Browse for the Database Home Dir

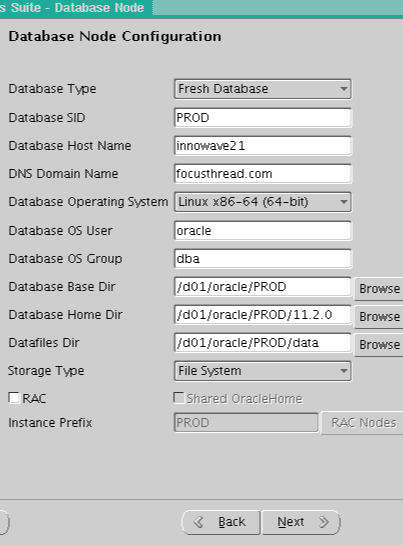(379, 317)
